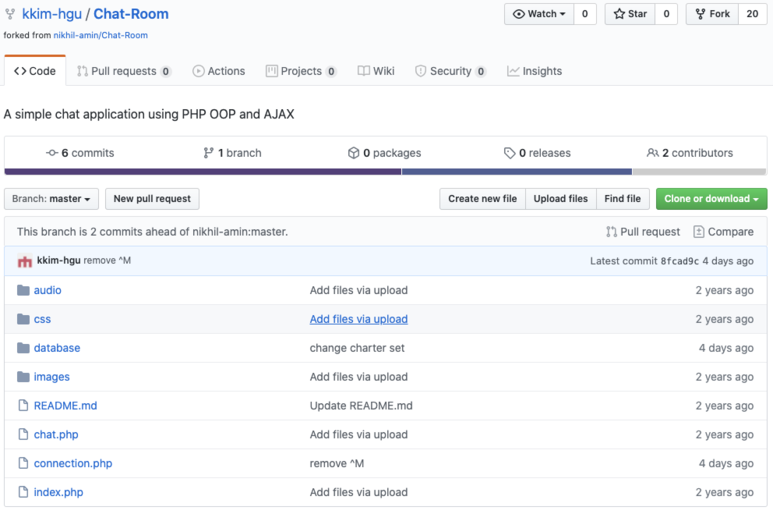Open the Insights tab
This screenshot has width=773, height=514.
pos(534,71)
